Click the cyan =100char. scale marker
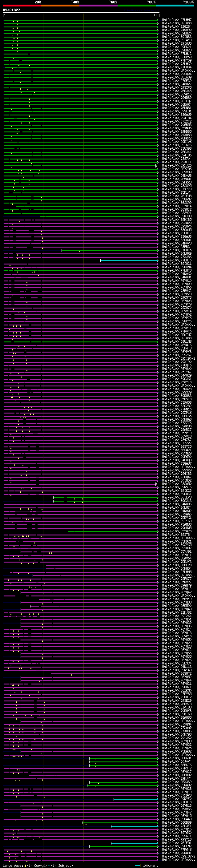Viewport: 197px width, 868px height. pos(137,866)
